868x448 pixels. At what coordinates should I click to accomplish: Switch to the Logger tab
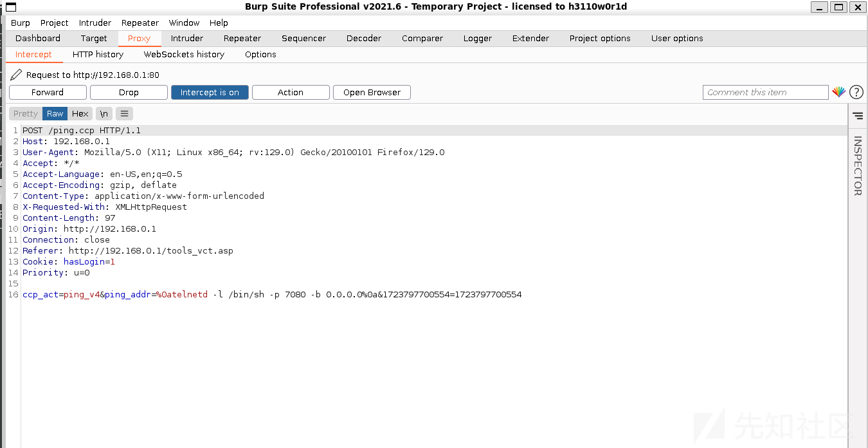tap(478, 38)
